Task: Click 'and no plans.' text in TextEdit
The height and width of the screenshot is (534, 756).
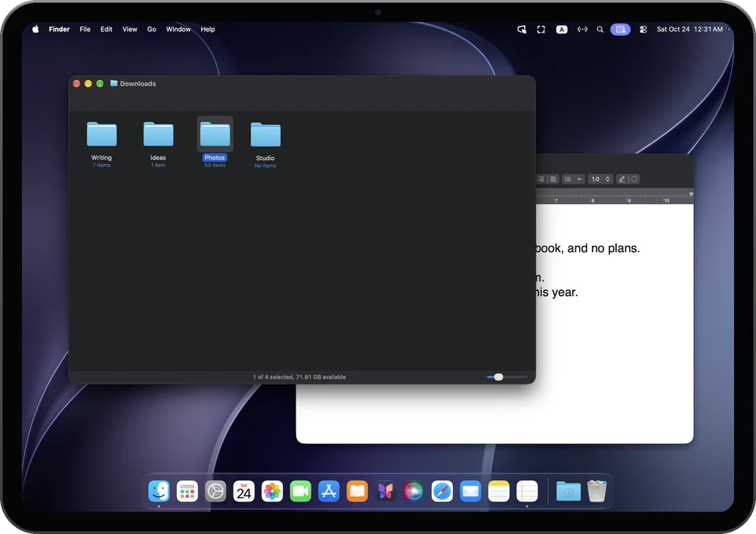Action: [x=603, y=248]
